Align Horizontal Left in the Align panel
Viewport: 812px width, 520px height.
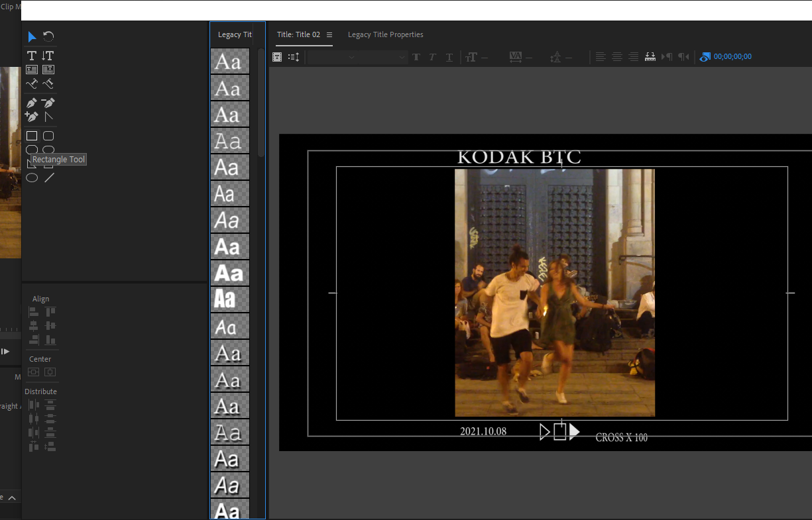coord(34,311)
